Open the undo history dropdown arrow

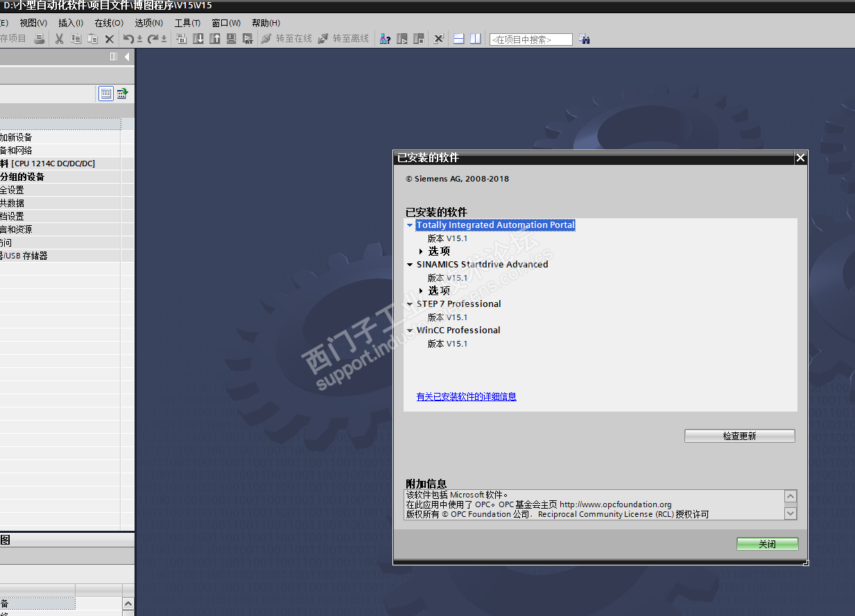tap(139, 39)
